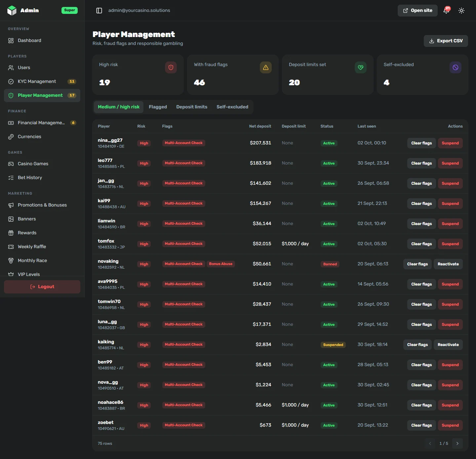Switch to the Flagged tab
The width and height of the screenshot is (476, 459).
(x=158, y=107)
